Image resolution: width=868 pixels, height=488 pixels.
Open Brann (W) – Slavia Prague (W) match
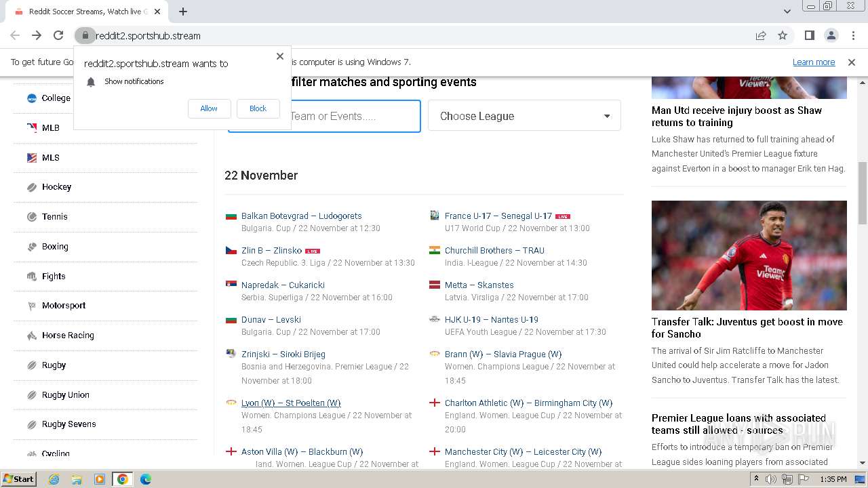tap(503, 354)
